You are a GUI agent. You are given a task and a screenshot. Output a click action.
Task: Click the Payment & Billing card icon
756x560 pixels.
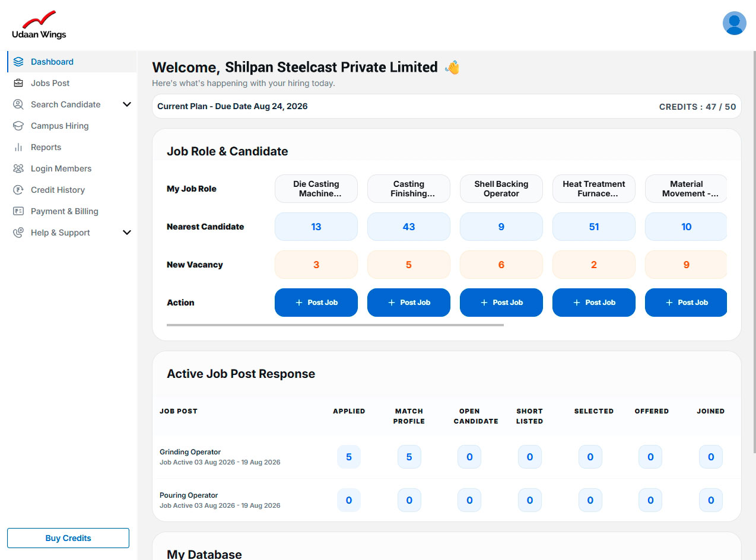(18, 211)
